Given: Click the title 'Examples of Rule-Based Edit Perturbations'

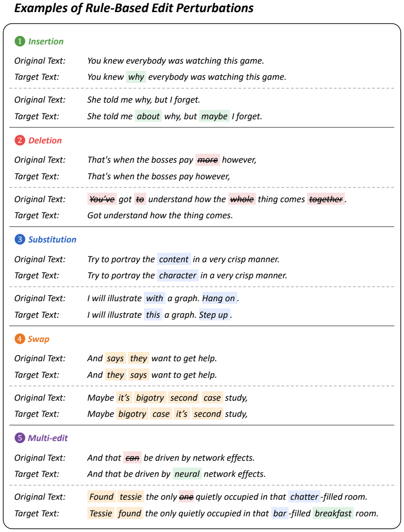Looking at the screenshot, I should click(x=134, y=8).
